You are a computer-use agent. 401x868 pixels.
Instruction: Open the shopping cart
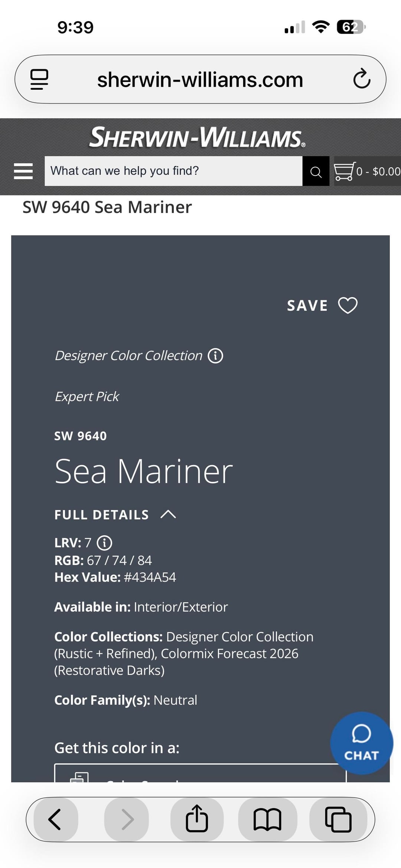click(x=367, y=171)
